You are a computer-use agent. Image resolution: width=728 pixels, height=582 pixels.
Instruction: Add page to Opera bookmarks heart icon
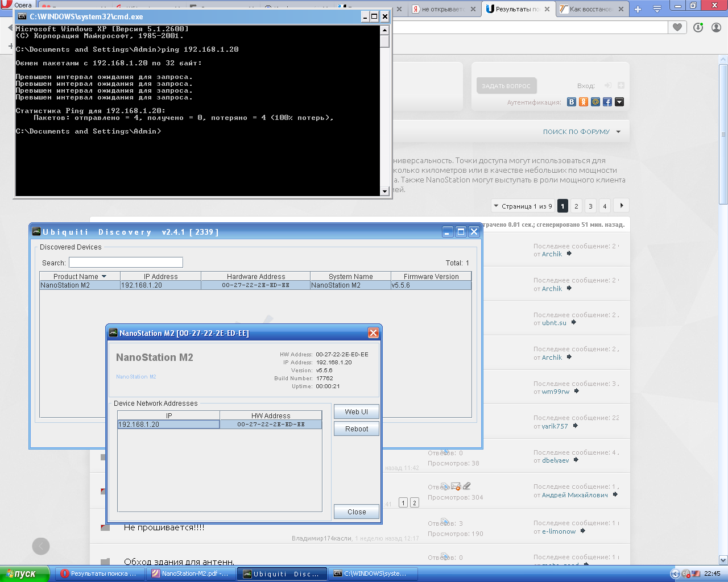pos(677,27)
